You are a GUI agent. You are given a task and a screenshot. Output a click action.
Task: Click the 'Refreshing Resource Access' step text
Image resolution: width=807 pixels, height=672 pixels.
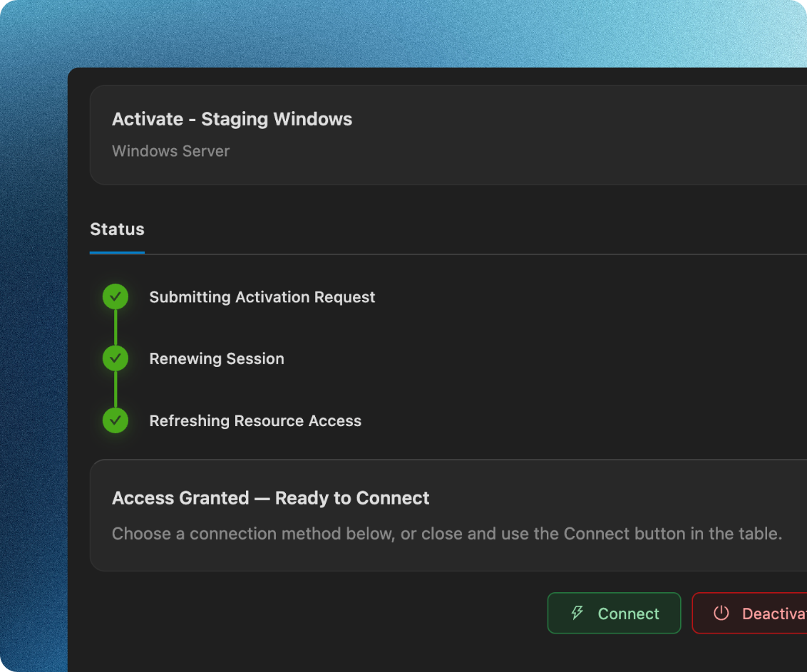tap(255, 421)
